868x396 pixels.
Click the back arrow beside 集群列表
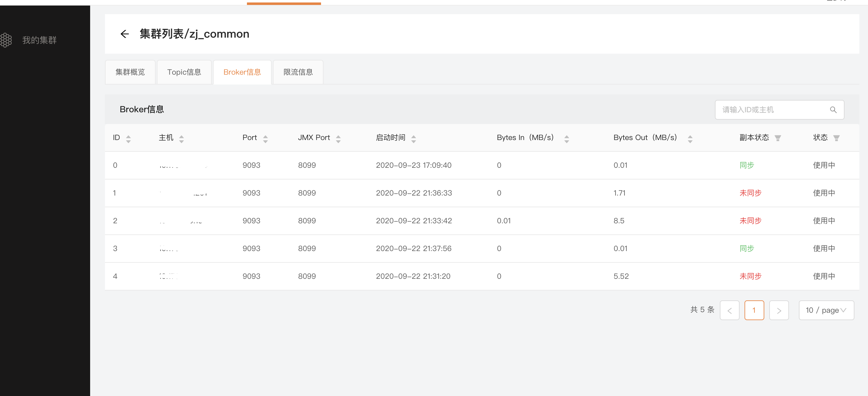[125, 34]
